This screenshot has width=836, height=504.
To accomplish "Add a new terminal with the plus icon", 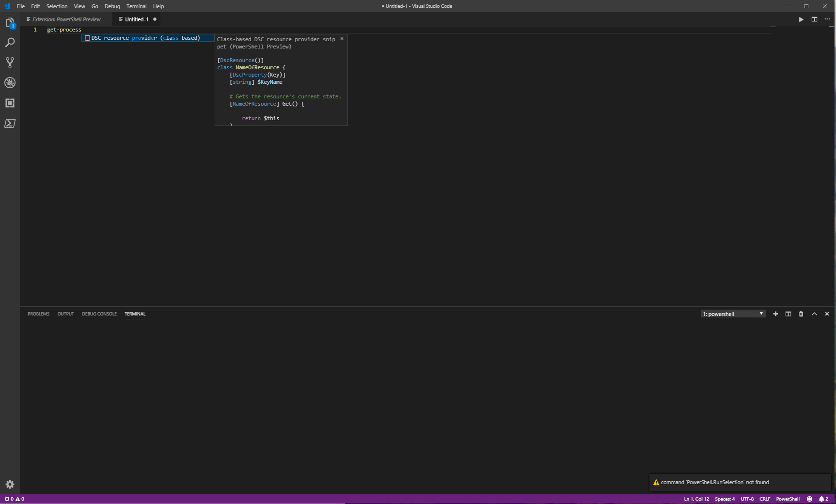I will click(x=775, y=314).
